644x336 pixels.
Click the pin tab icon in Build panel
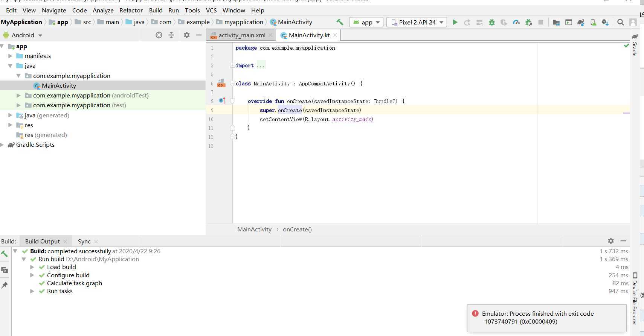coord(5,285)
